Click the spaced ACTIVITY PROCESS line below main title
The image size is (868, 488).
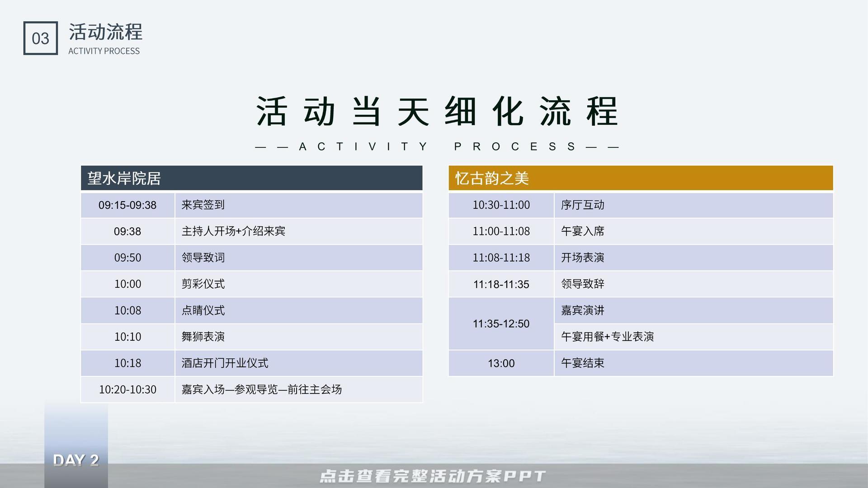[437, 147]
